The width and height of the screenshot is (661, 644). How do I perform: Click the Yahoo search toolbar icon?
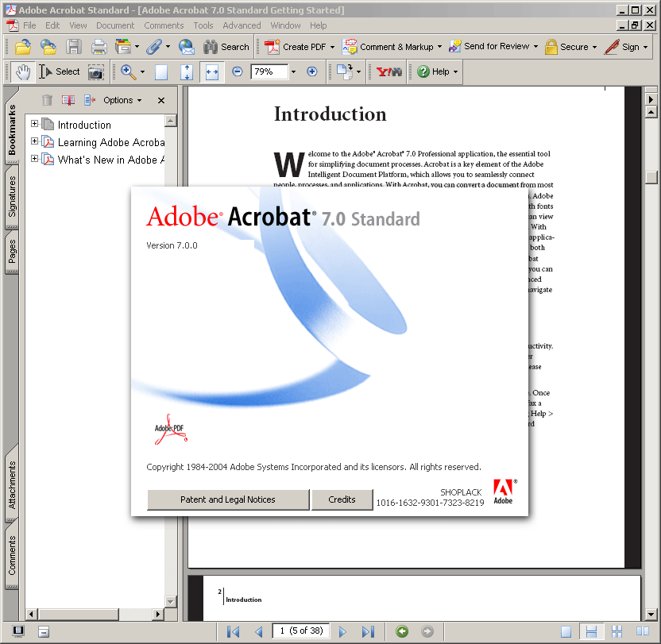tap(388, 72)
